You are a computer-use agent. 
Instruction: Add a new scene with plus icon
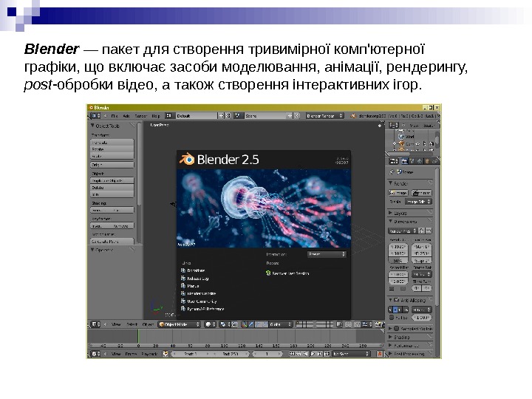click(290, 116)
